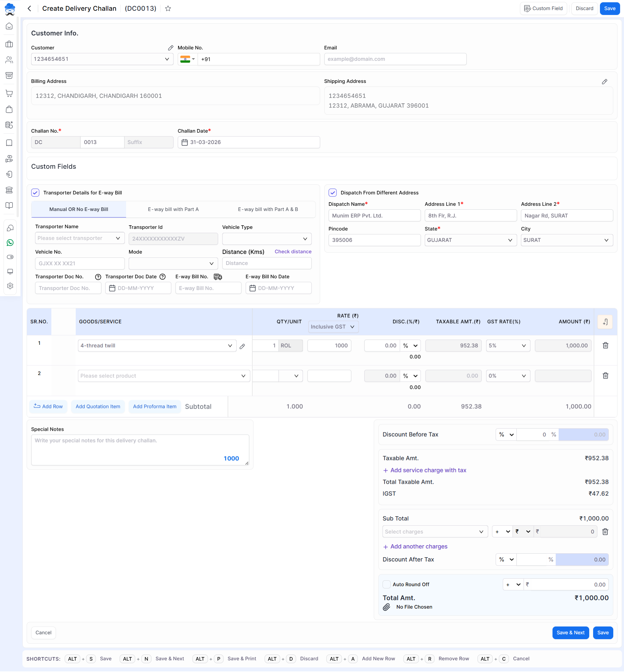Viewport: 624px width, 672px height.
Task: Open the settings gear in the sidebar
Action: coord(10,286)
